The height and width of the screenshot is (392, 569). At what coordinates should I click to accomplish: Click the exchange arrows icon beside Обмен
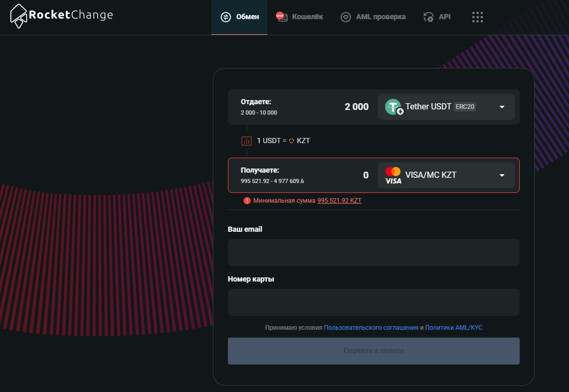click(x=226, y=17)
